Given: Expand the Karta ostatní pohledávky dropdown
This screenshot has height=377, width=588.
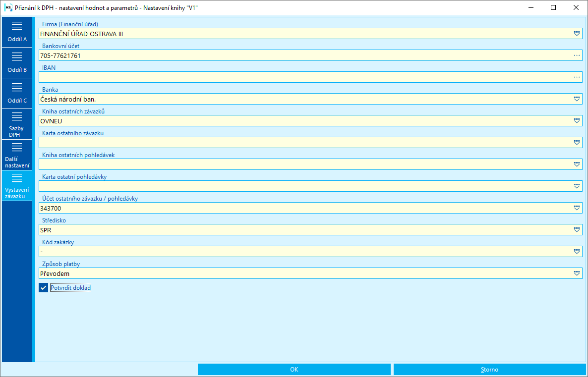Looking at the screenshot, I should pos(577,186).
